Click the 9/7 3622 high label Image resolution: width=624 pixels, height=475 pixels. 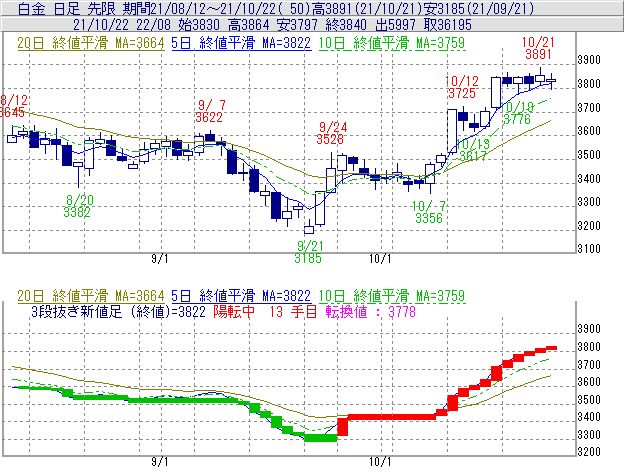pos(210,111)
